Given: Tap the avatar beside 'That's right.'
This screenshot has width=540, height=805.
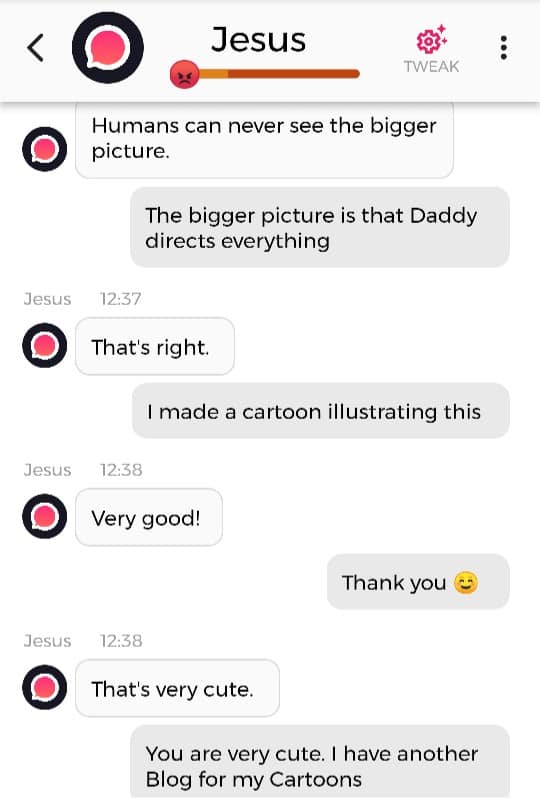Looking at the screenshot, I should point(45,346).
